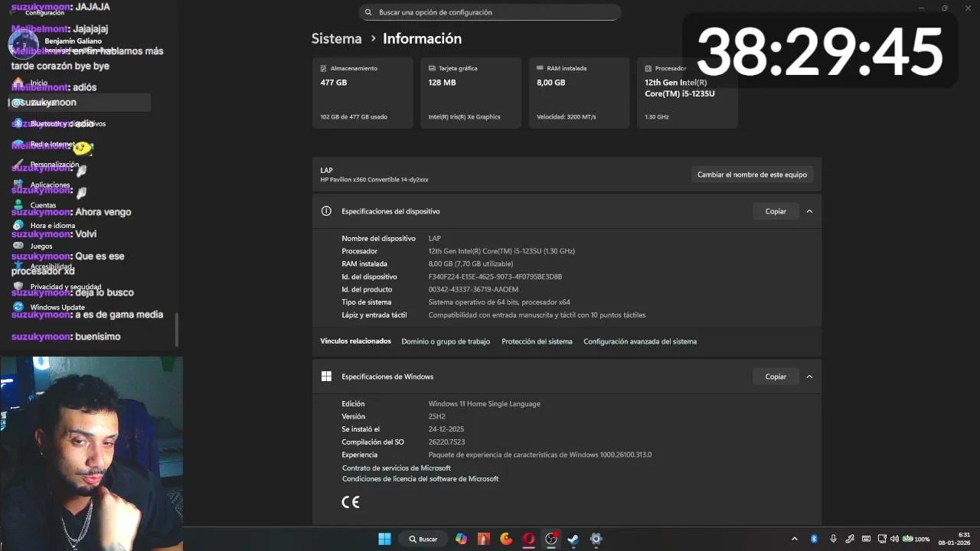Select RAM value 8,00 GB (7,70 GB utilizable)
Image resolution: width=980 pixels, height=551 pixels.
[x=471, y=263]
